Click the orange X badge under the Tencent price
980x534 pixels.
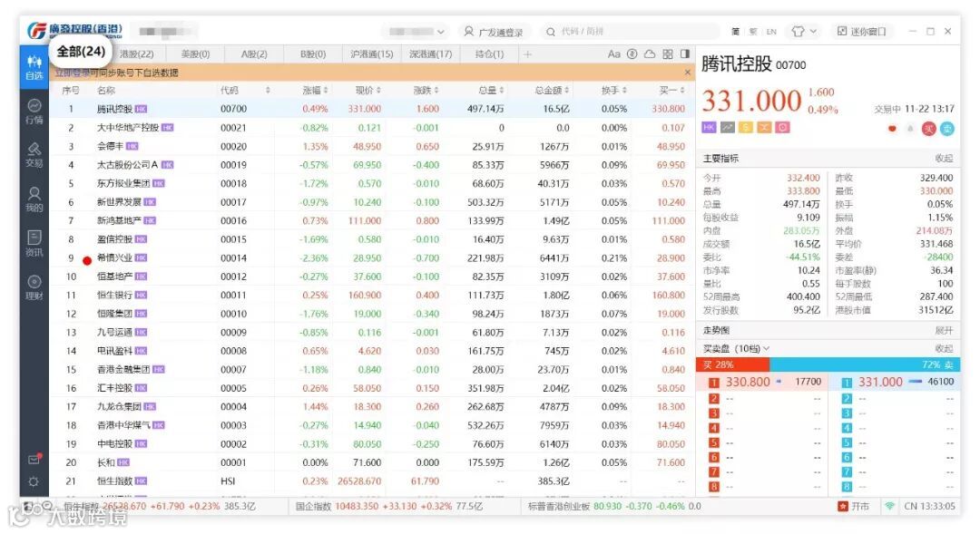pyautogui.click(x=764, y=128)
